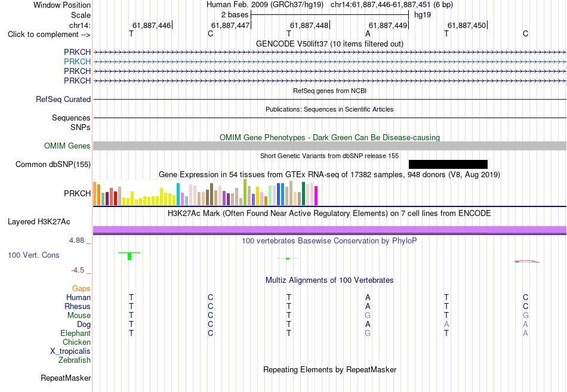The height and width of the screenshot is (392, 567).
Task: Click the purple H3K27Ac signal band
Action: (329, 230)
